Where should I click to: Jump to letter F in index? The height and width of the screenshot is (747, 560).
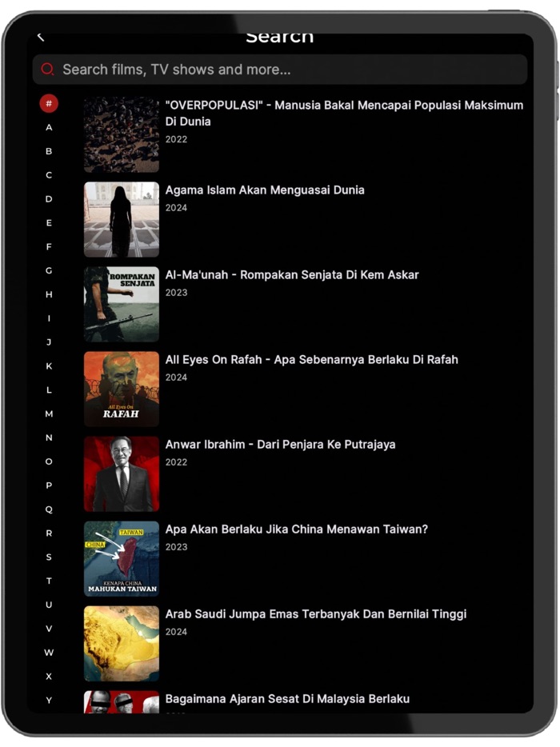pos(49,246)
